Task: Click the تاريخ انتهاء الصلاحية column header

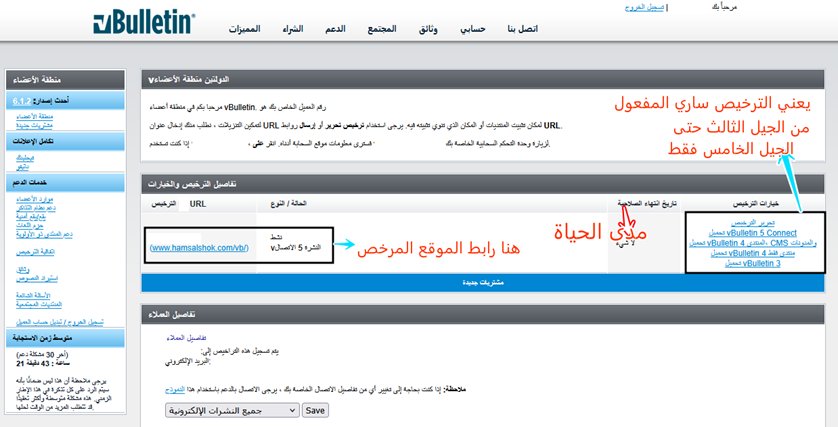Action: pos(647,204)
